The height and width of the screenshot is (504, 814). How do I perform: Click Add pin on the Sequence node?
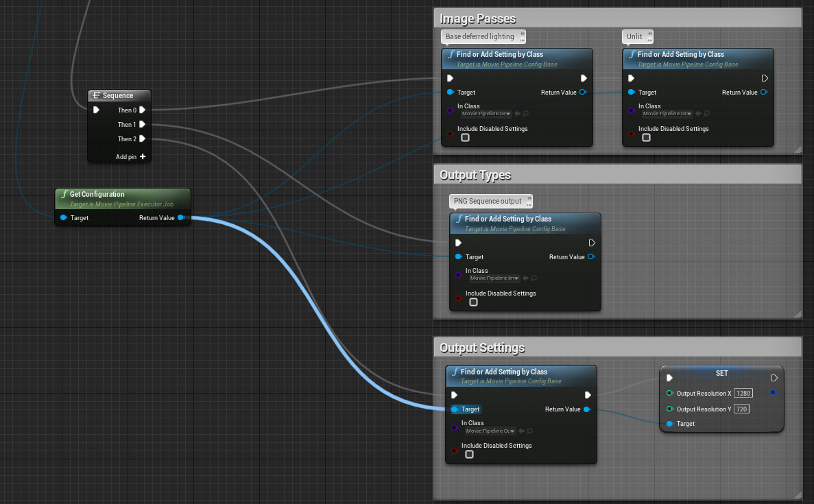[x=130, y=157]
